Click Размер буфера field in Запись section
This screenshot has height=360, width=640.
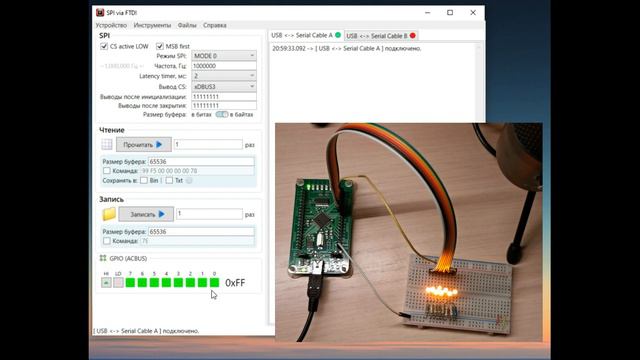(x=201, y=232)
